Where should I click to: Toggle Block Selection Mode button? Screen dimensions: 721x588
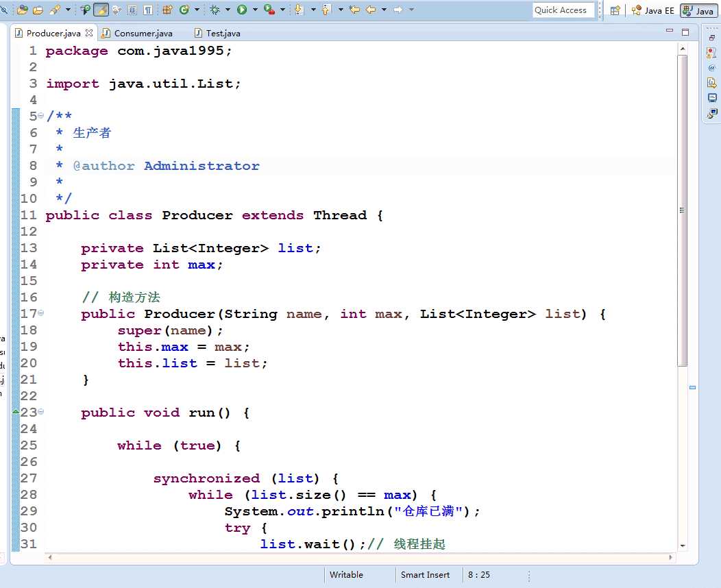[x=132, y=9]
